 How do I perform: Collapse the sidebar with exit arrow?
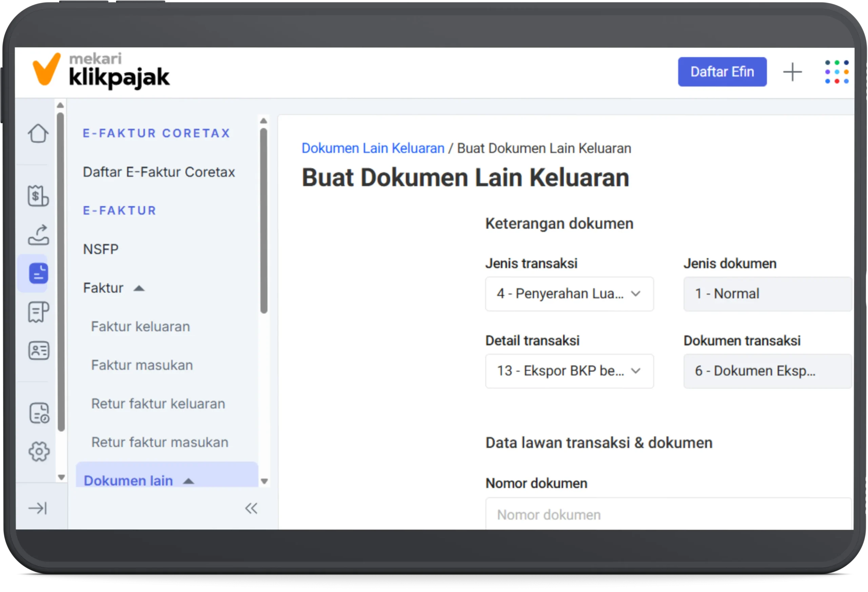(x=38, y=508)
